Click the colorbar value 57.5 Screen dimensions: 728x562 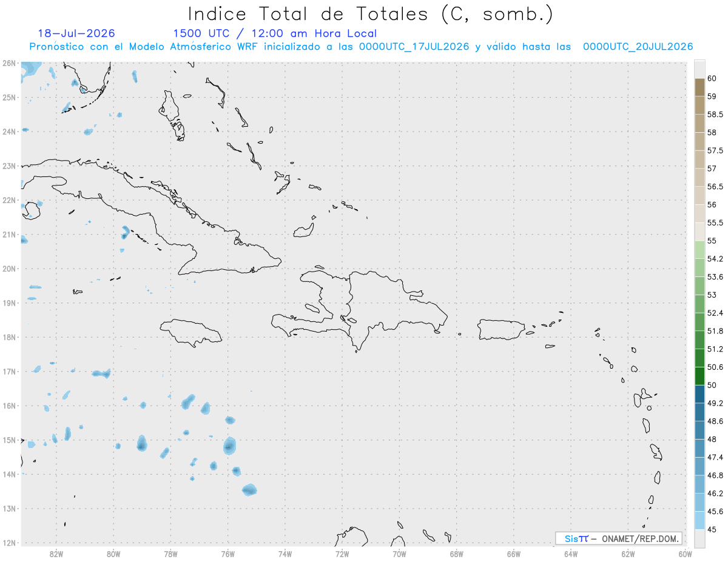pos(715,150)
